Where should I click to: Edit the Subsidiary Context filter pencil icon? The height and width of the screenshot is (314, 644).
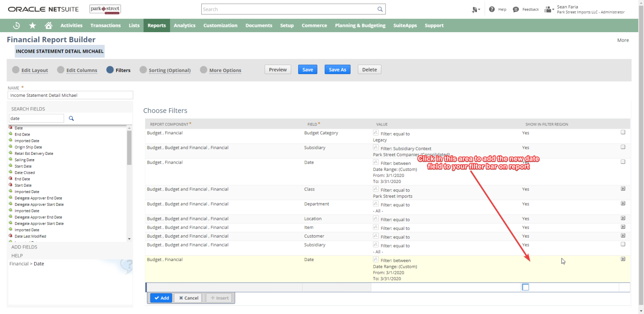pos(376,148)
